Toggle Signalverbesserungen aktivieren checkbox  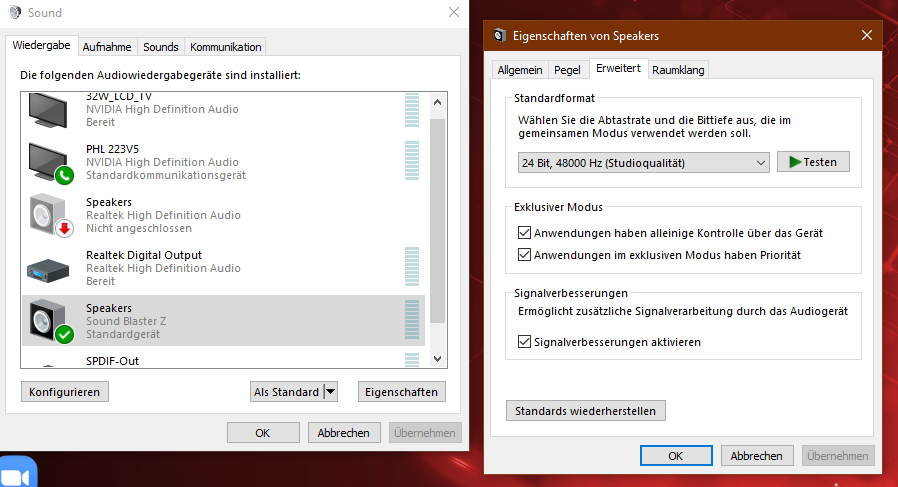pos(524,341)
